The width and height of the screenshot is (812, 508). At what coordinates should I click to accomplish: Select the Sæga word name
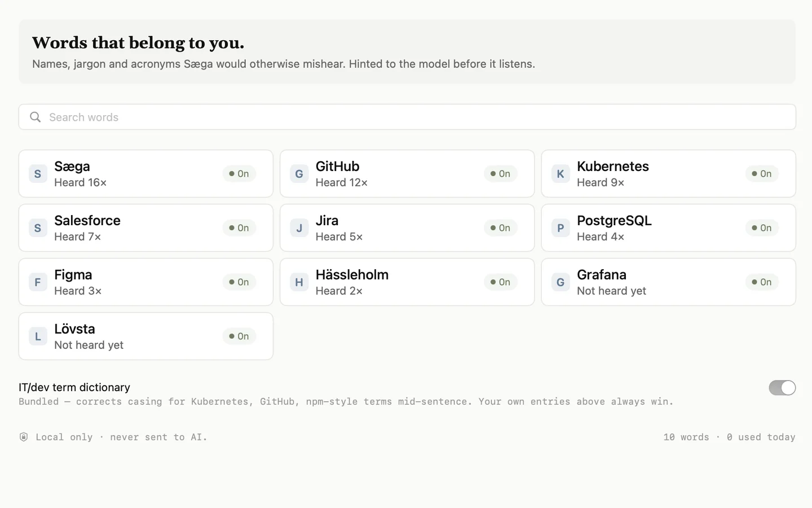[72, 167]
